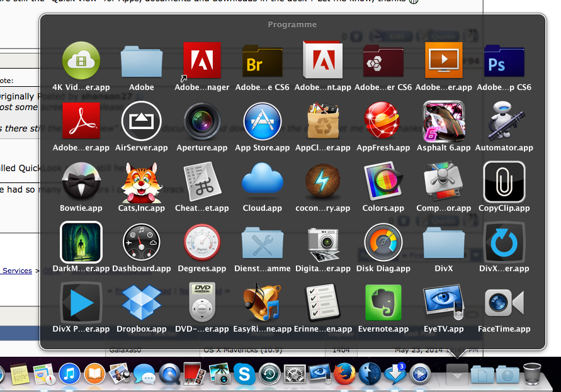Viewport: 561px width, 392px height.
Task: Launch QuickTime Player from the Dock
Action: click(x=169, y=374)
